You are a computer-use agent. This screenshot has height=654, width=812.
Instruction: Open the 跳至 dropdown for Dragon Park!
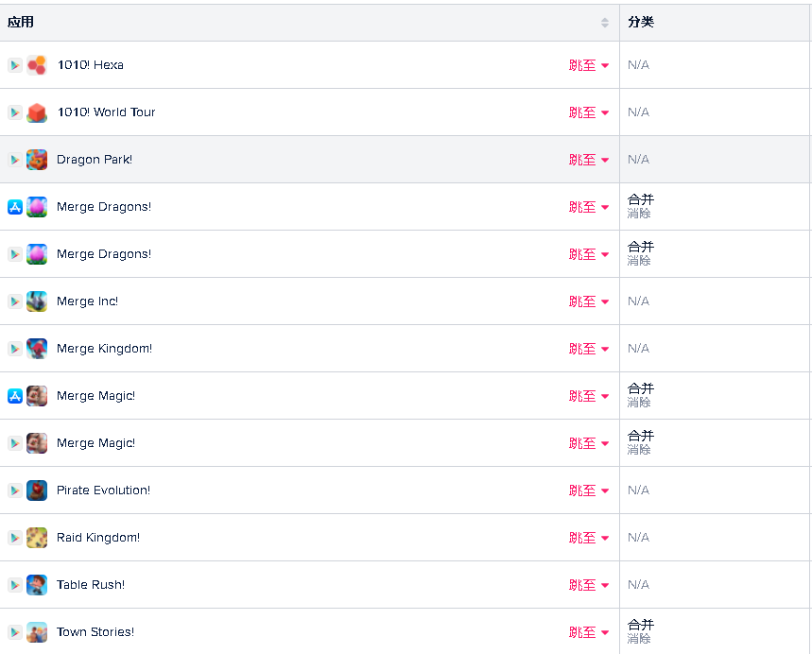589,160
